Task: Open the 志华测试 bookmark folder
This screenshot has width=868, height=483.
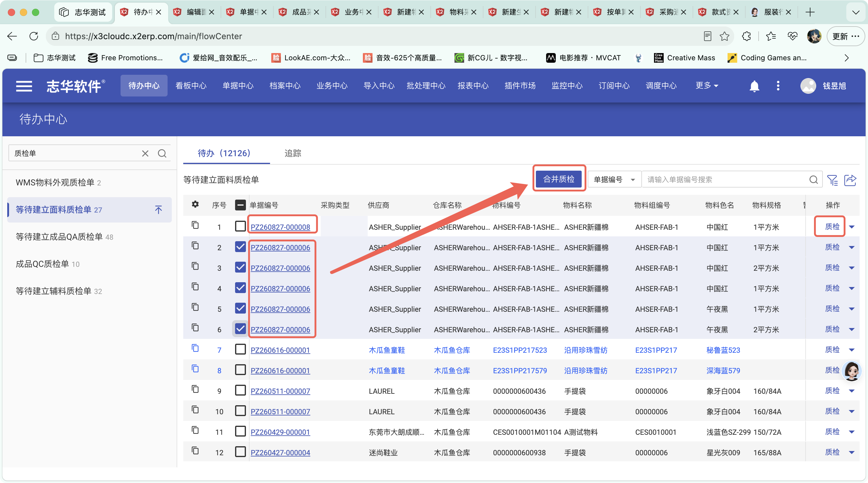Action: tap(55, 58)
